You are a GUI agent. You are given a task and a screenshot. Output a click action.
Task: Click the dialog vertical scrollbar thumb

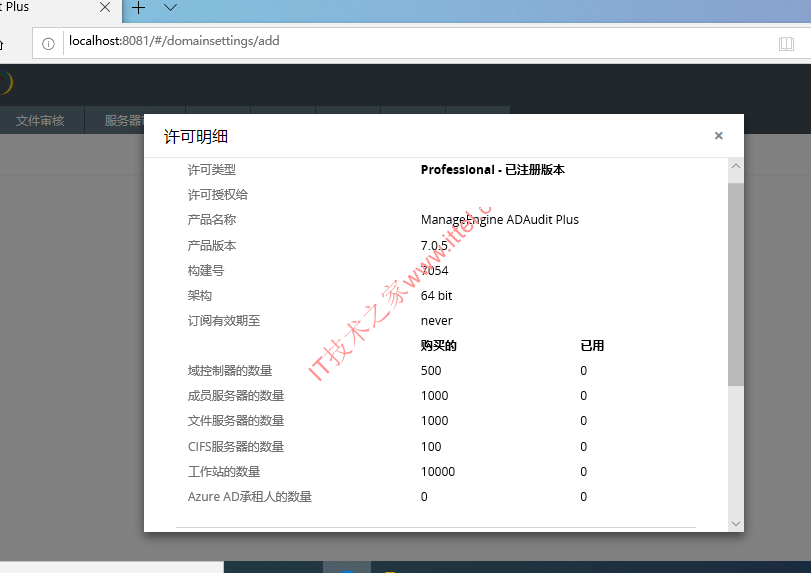[735, 284]
